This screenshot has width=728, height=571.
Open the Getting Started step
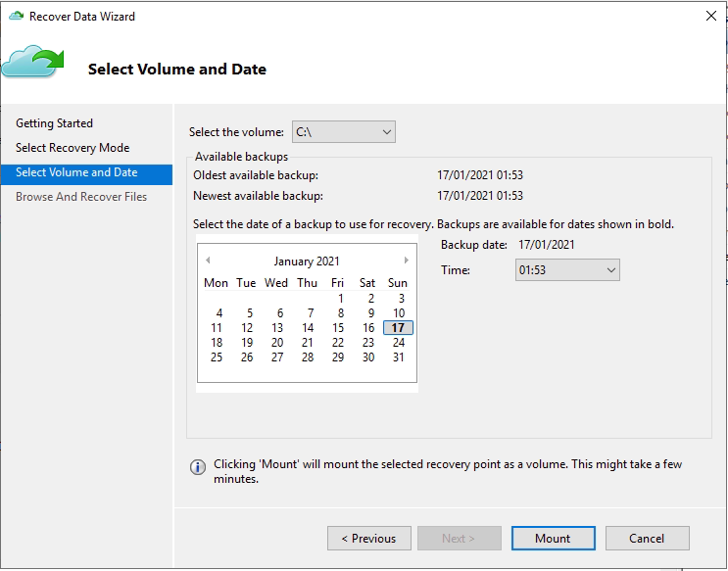[x=55, y=123]
